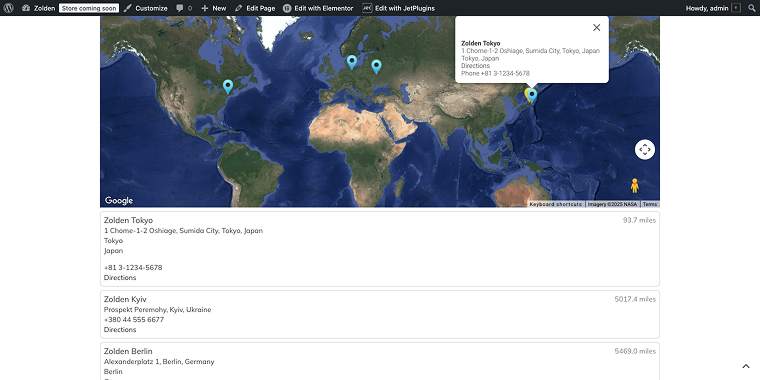Click the 5469.0 miles distance label
The width and height of the screenshot is (760, 380).
pyautogui.click(x=635, y=351)
